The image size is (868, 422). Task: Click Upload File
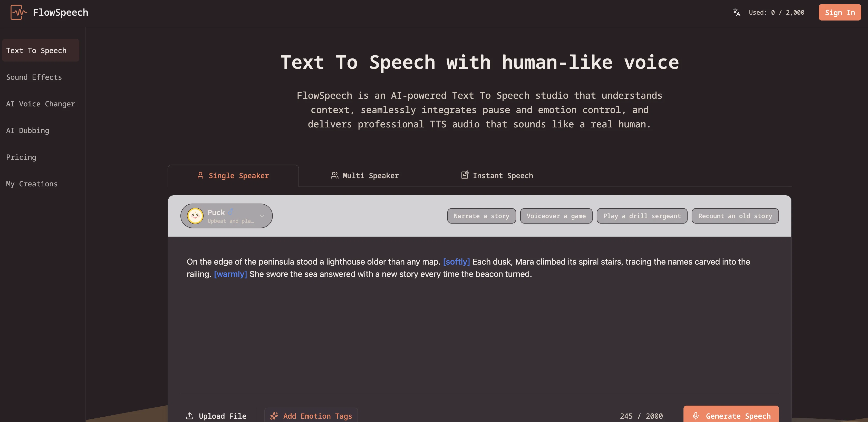point(216,416)
